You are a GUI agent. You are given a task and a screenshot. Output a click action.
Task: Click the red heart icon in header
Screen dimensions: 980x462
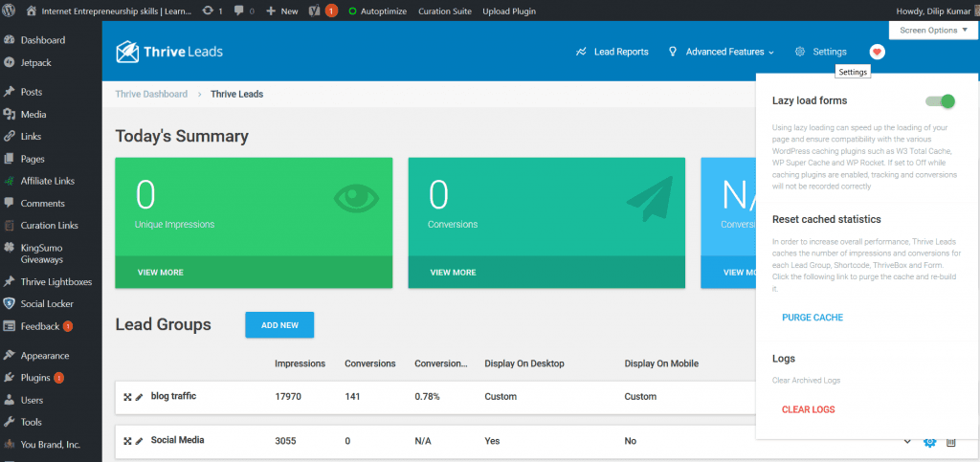tap(877, 52)
